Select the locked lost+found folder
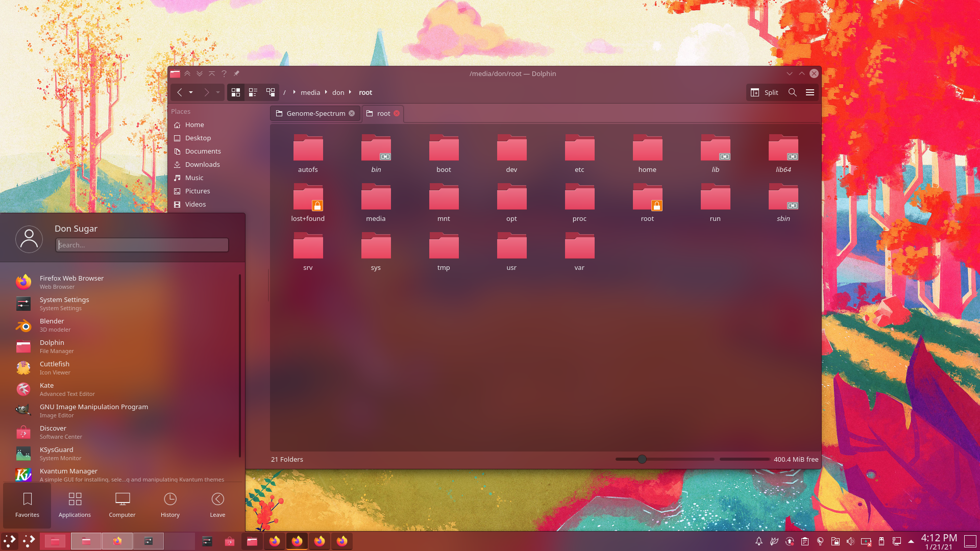The width and height of the screenshot is (980, 551). click(x=308, y=202)
